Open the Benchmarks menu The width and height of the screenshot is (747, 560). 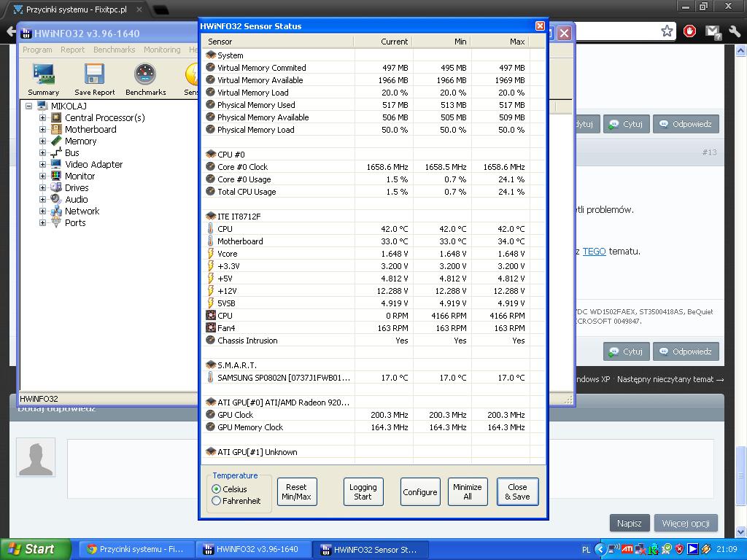click(x=115, y=50)
